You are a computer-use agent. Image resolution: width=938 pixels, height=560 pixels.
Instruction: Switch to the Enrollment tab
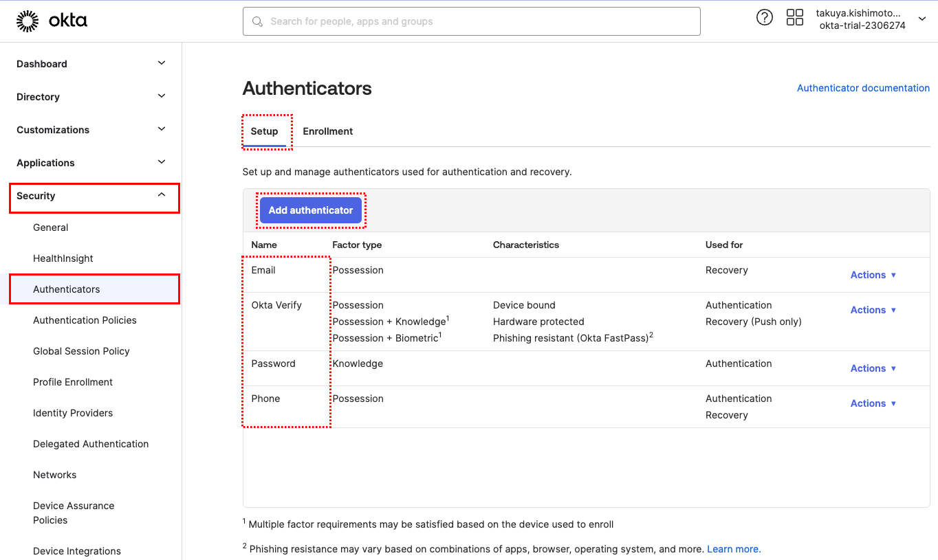tap(328, 131)
